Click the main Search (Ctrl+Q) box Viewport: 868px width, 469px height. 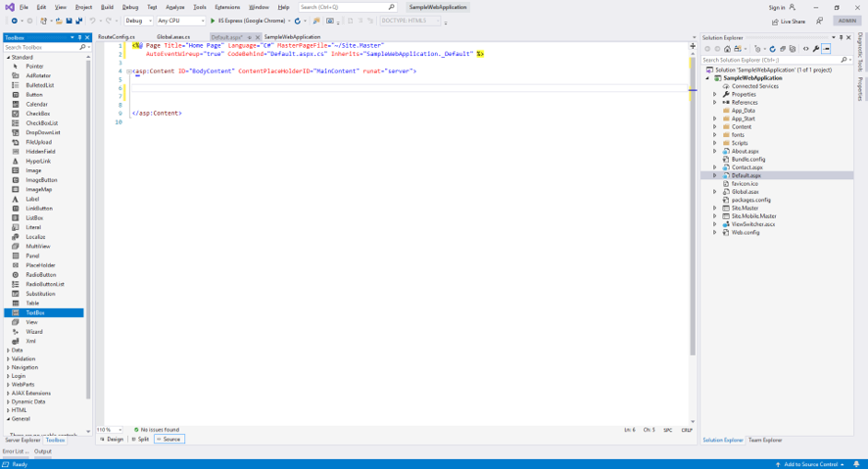pyautogui.click(x=348, y=7)
